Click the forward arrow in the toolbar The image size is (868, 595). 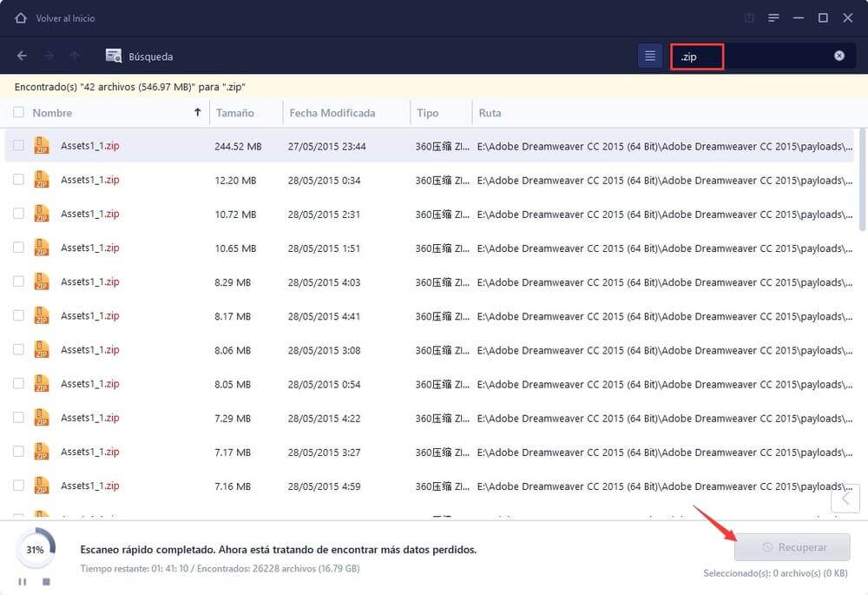pyautogui.click(x=49, y=56)
